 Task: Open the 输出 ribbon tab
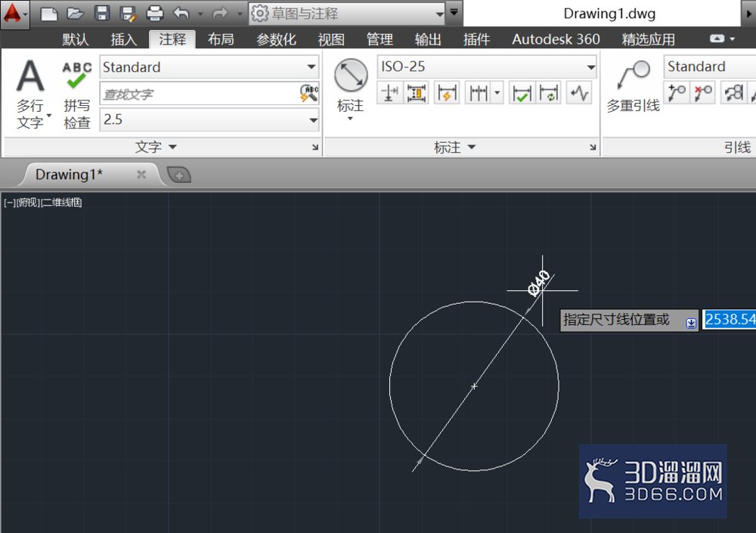428,39
